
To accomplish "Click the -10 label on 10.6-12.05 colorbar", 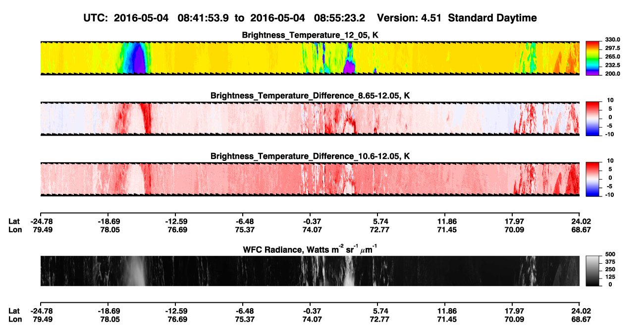I will click(x=609, y=194).
